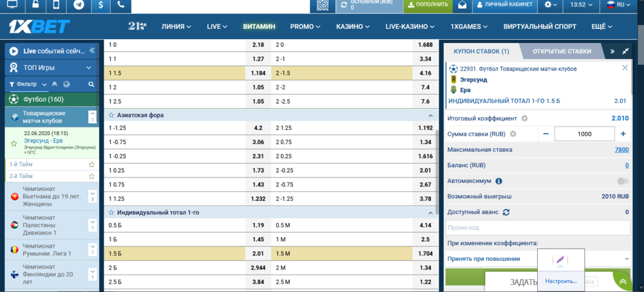Screen dimensions: 644x292
Task: Open the LIVE menu
Action: (217, 26)
